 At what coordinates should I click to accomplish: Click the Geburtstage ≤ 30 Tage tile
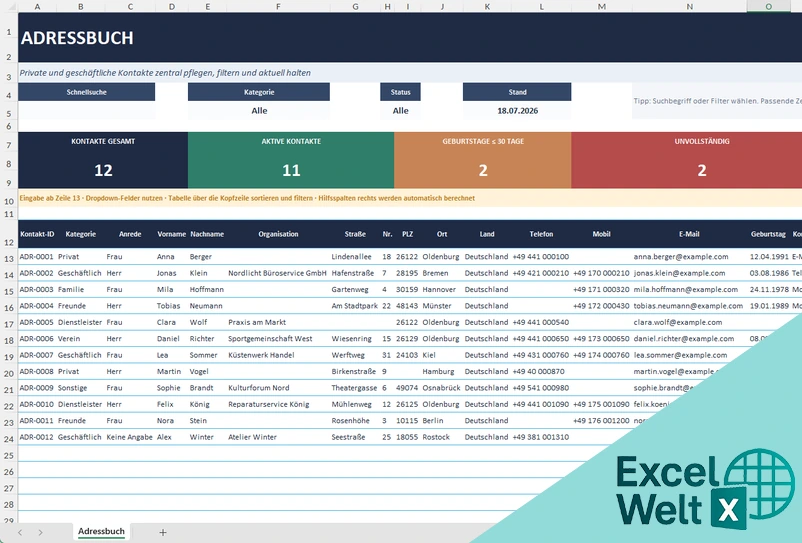tap(483, 160)
